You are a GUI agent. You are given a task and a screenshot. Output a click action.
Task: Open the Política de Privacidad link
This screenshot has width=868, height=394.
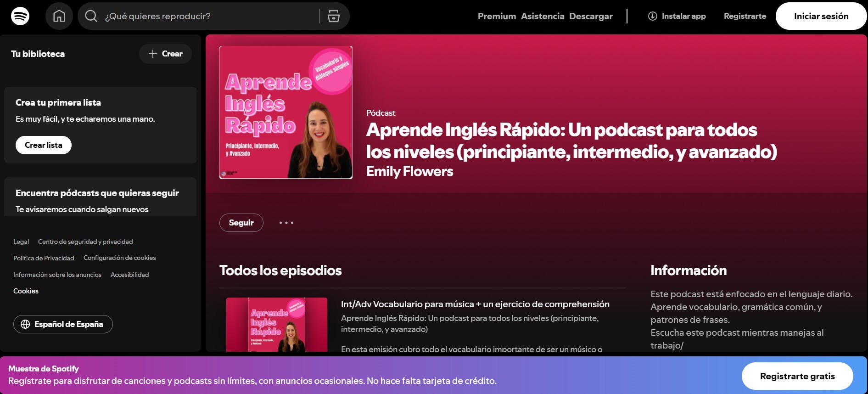[44, 258]
